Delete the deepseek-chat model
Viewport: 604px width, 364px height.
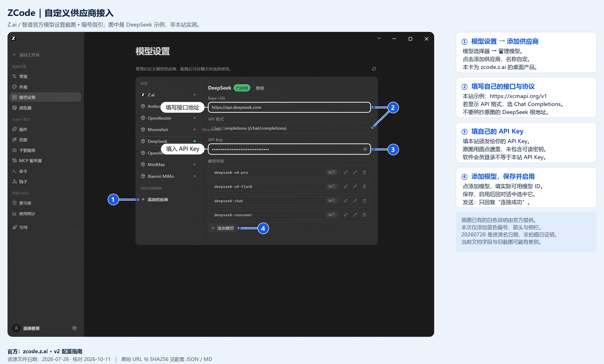click(x=365, y=201)
